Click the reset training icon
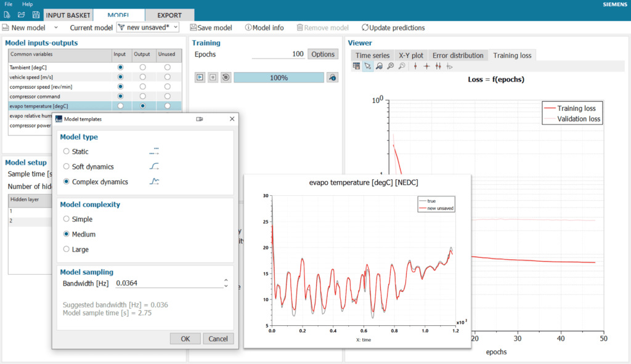This screenshot has height=364, width=631. click(x=226, y=78)
